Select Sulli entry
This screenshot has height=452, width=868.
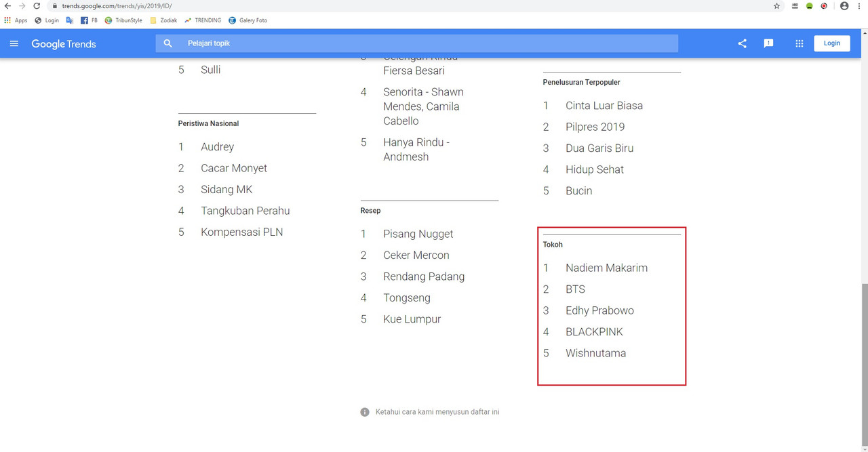click(x=210, y=70)
